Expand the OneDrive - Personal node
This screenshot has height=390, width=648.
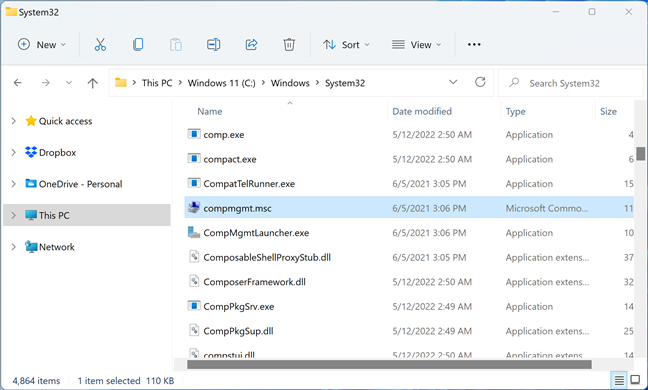click(14, 184)
